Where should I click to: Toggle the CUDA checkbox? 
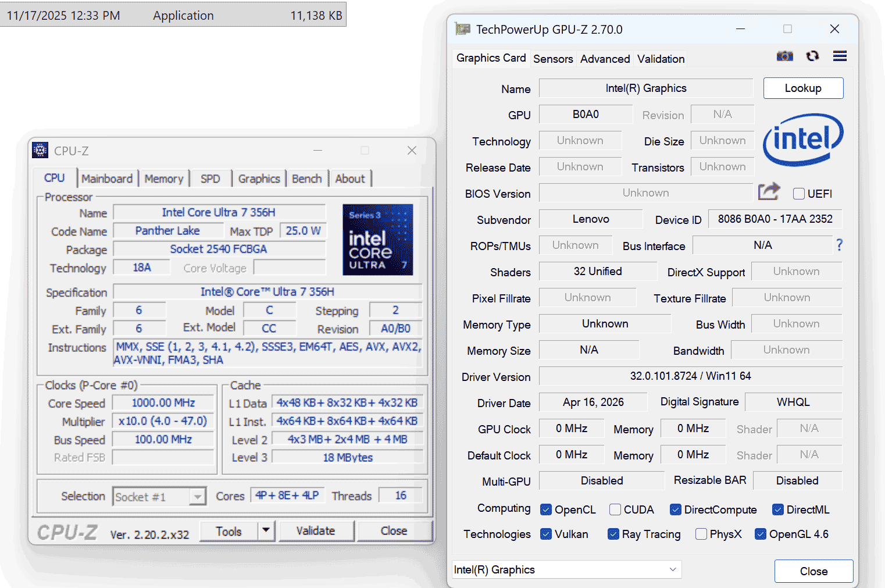click(615, 509)
